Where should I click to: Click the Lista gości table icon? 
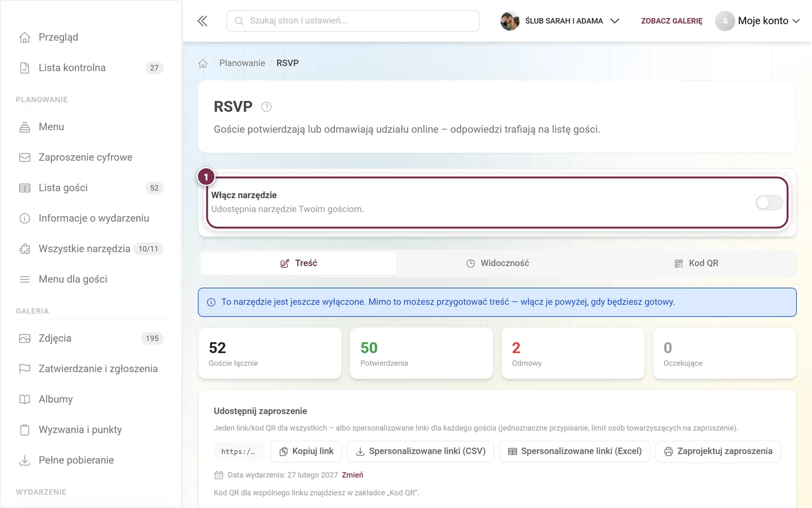point(25,188)
